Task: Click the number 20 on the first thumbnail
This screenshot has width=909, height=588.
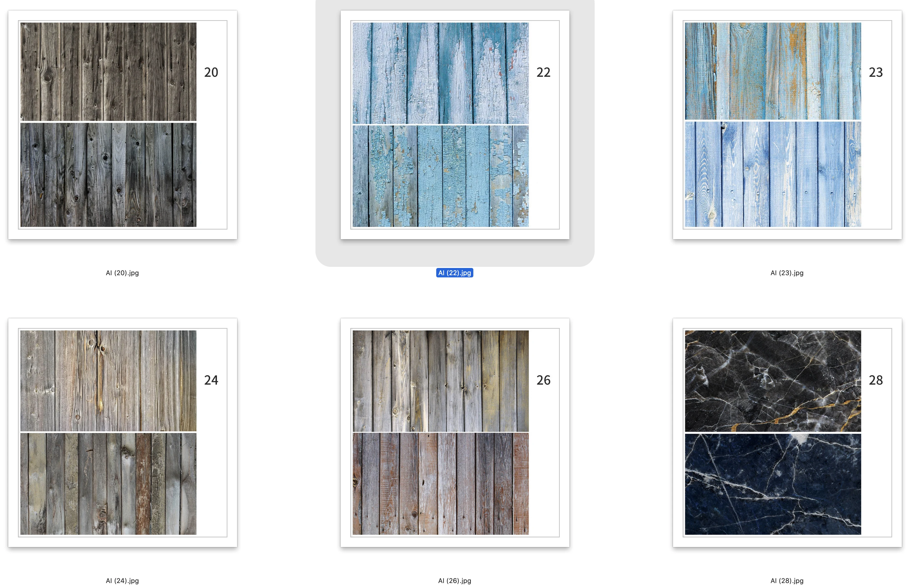Action: tap(211, 72)
